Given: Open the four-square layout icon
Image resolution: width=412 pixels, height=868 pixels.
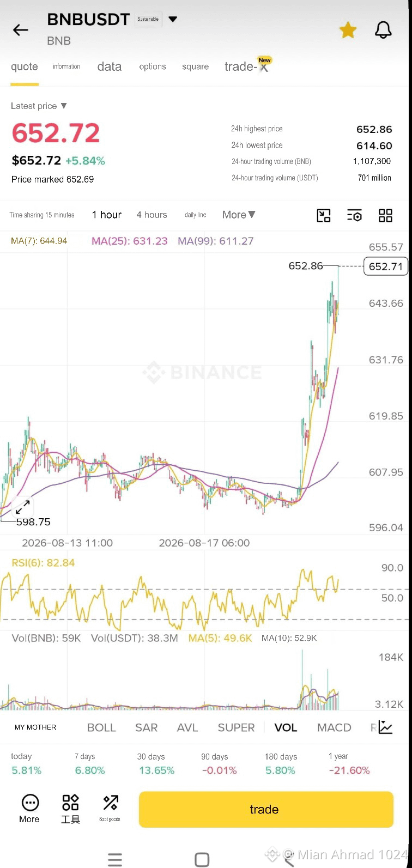Looking at the screenshot, I should pos(385,215).
